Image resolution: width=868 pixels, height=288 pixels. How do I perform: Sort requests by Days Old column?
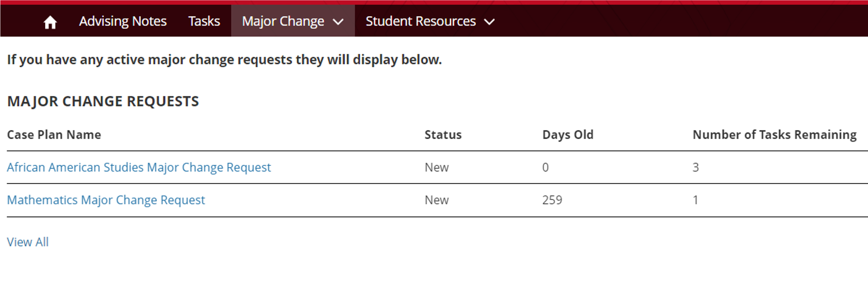(568, 135)
